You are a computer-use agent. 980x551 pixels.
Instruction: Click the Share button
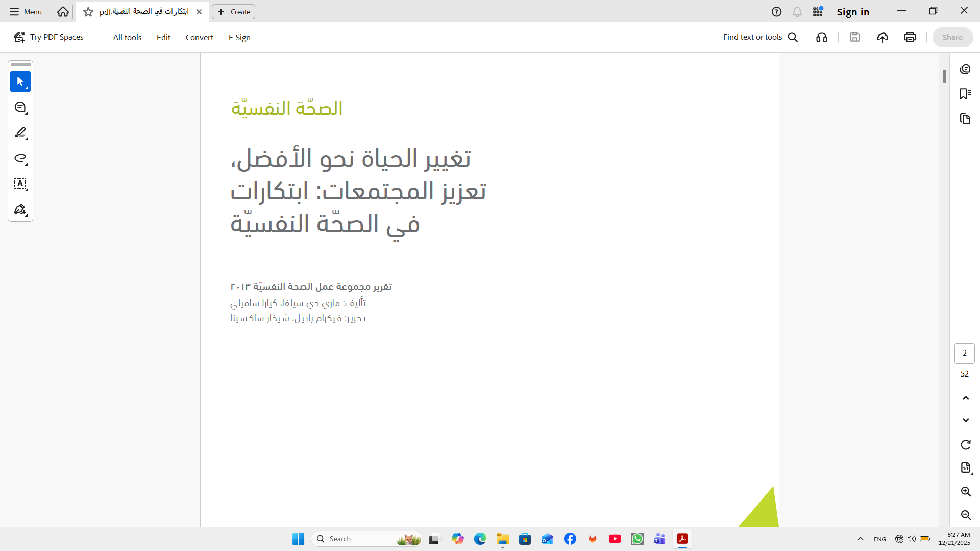click(x=952, y=37)
